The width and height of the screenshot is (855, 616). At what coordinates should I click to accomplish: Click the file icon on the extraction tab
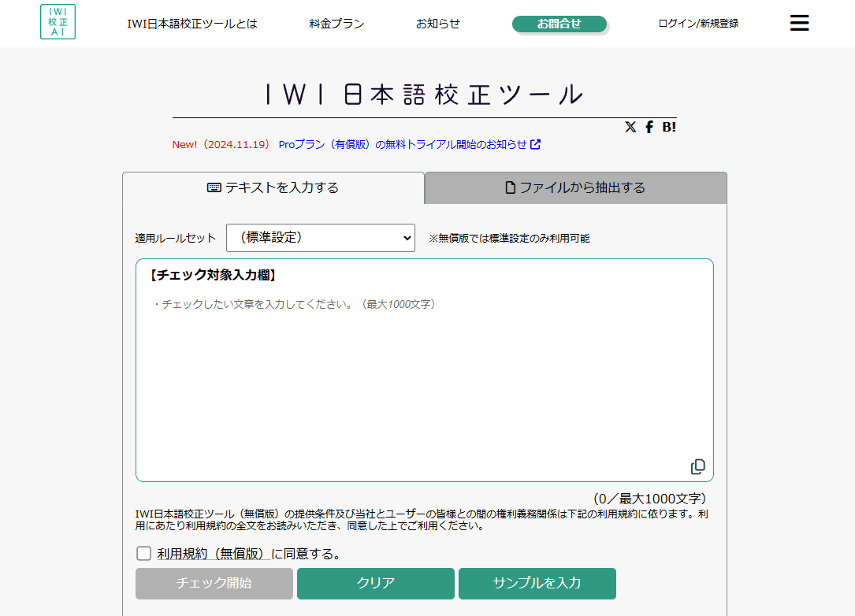[508, 187]
